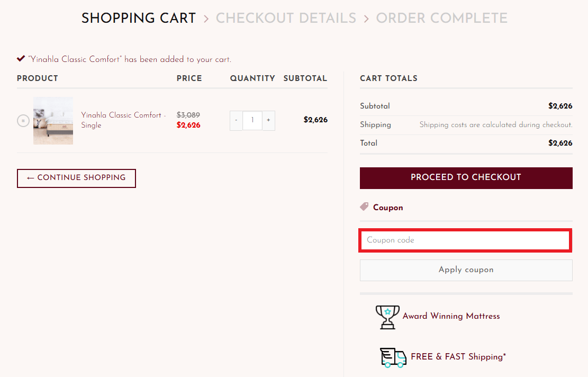Click into the Coupon code field
The height and width of the screenshot is (377, 588).
click(465, 240)
